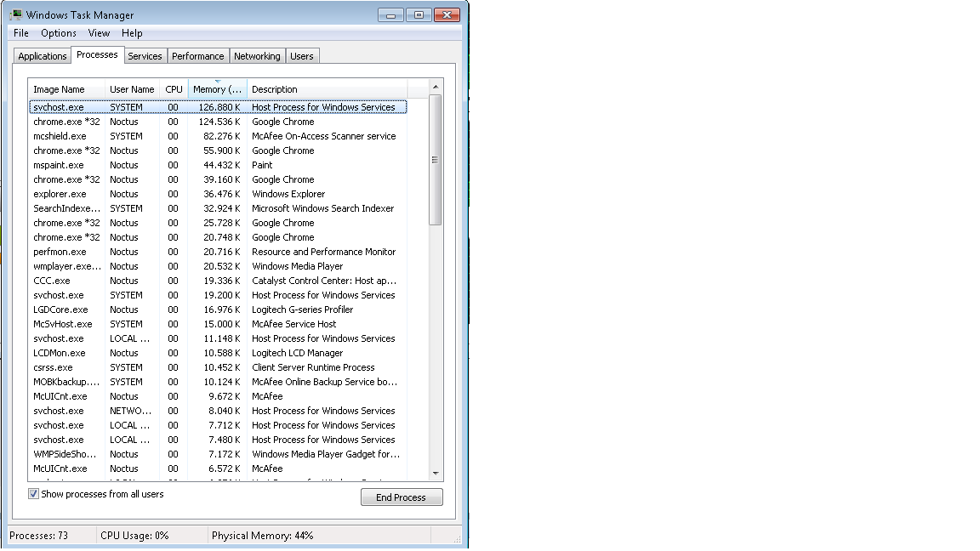Click Client Server Runtime Process description

[x=313, y=367]
